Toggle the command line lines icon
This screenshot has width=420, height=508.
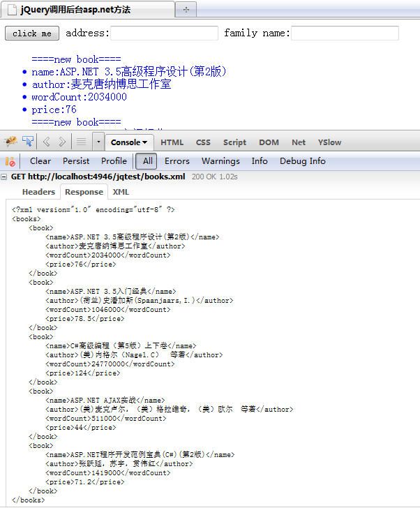(81, 142)
